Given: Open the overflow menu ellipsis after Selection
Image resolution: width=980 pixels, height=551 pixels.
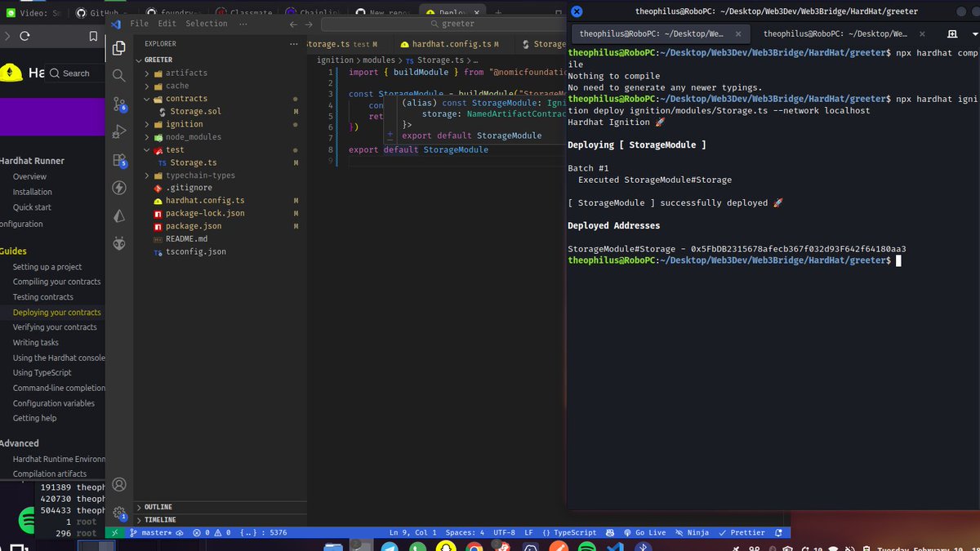Looking at the screenshot, I should (x=245, y=24).
